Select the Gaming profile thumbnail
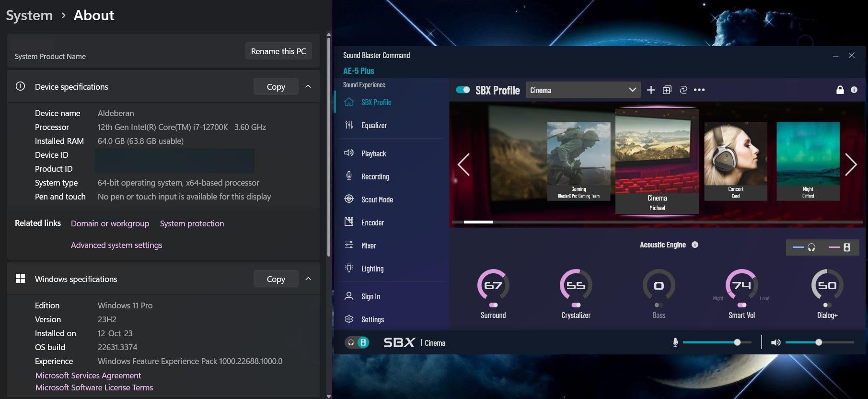 579,161
